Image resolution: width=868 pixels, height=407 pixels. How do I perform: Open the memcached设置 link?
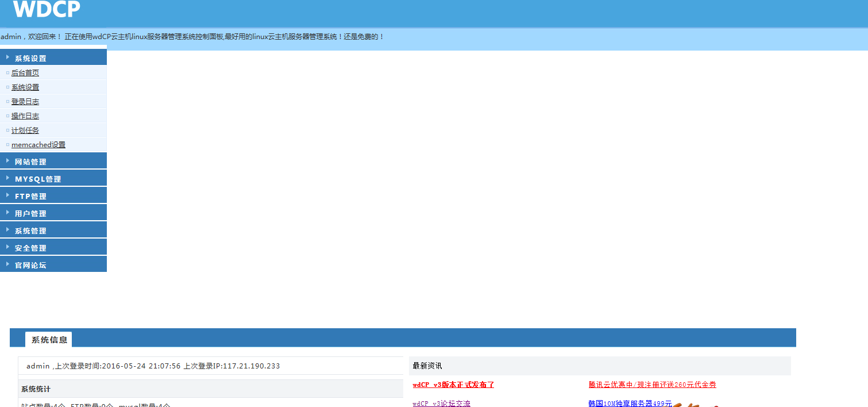(38, 145)
